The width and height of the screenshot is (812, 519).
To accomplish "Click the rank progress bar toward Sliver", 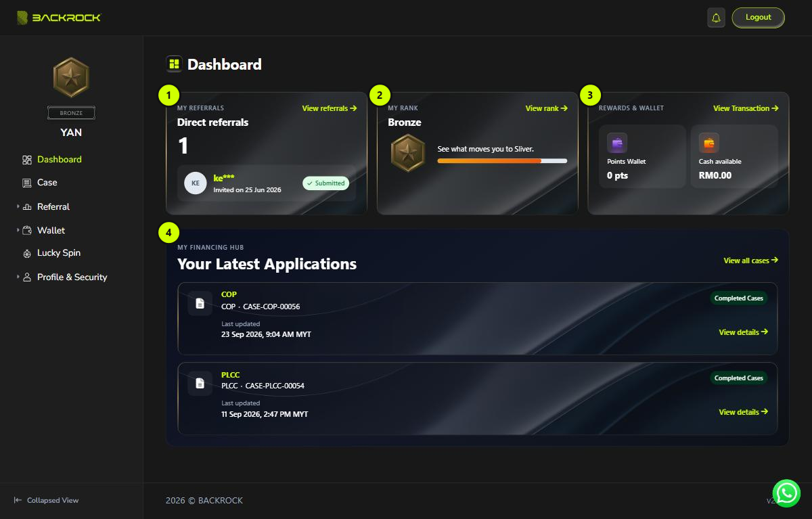I will tap(502, 161).
